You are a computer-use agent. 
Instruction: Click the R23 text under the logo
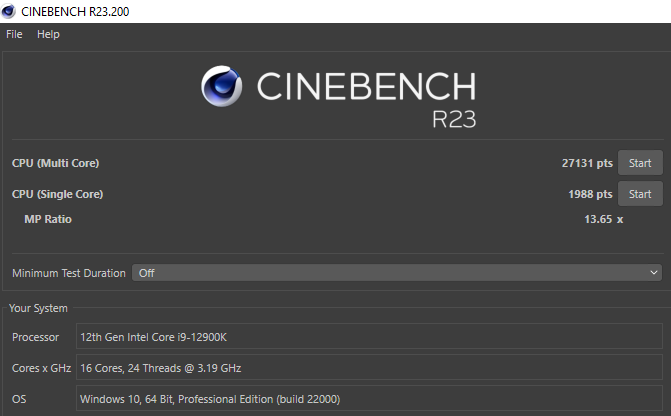[454, 119]
